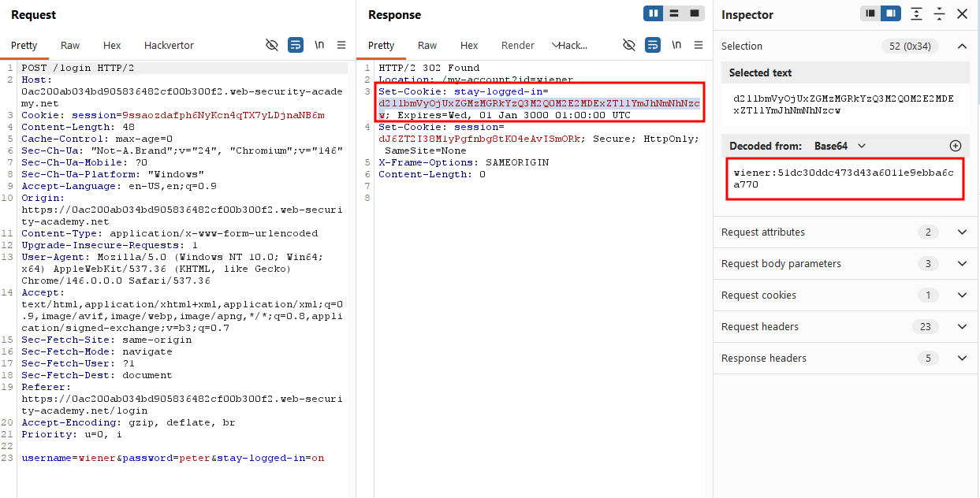Click the Location: /my-account?id=wiener header
Image resolution: width=980 pixels, height=498 pixels.
coord(476,80)
